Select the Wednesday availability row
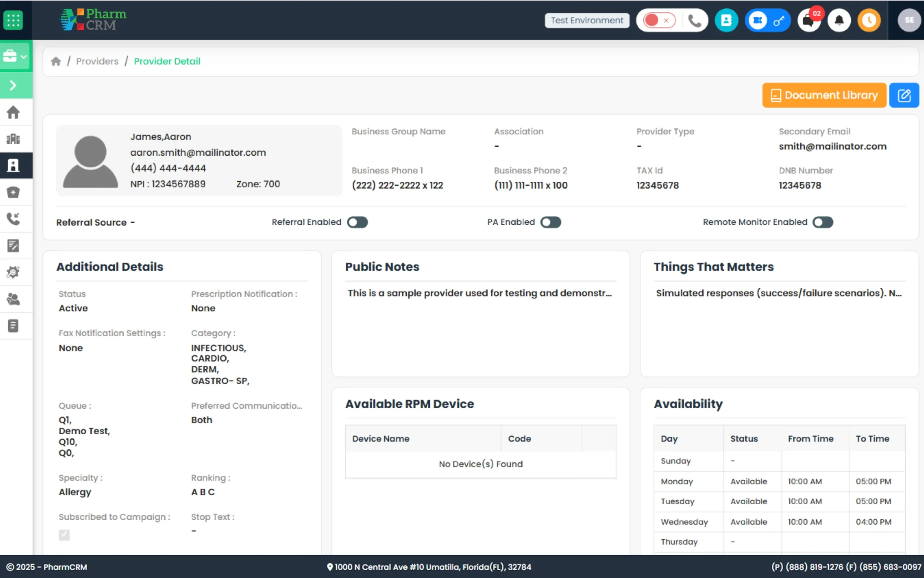 (779, 522)
